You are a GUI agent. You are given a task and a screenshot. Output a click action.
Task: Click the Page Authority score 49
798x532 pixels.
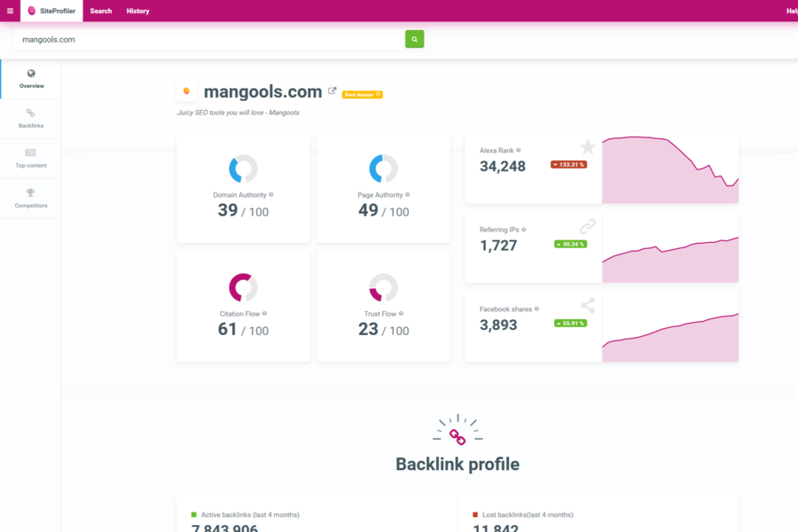(x=368, y=210)
